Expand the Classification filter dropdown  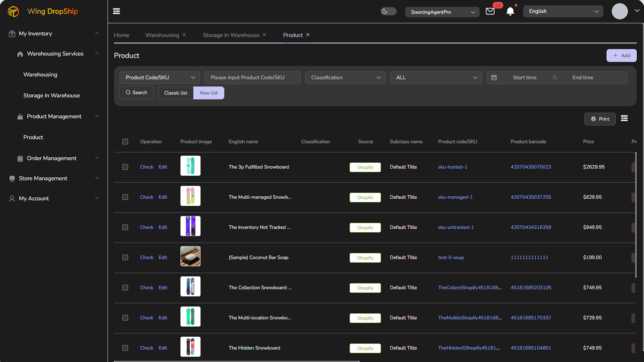pos(345,77)
